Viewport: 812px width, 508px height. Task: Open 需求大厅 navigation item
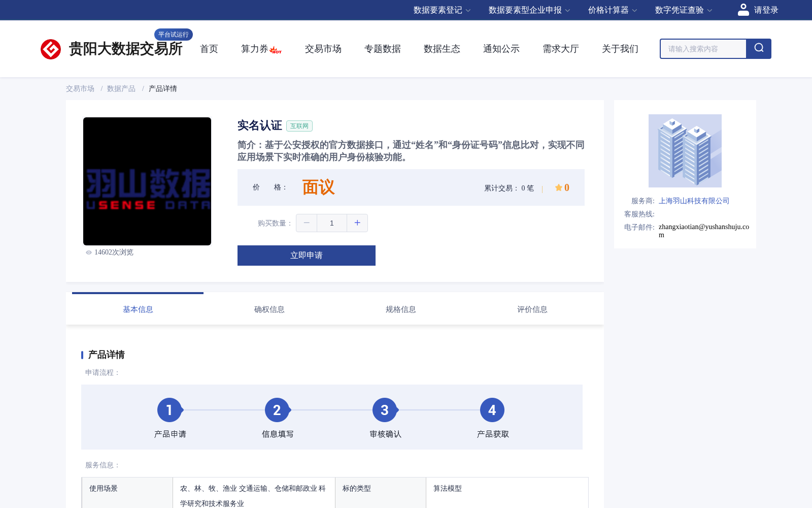point(561,49)
